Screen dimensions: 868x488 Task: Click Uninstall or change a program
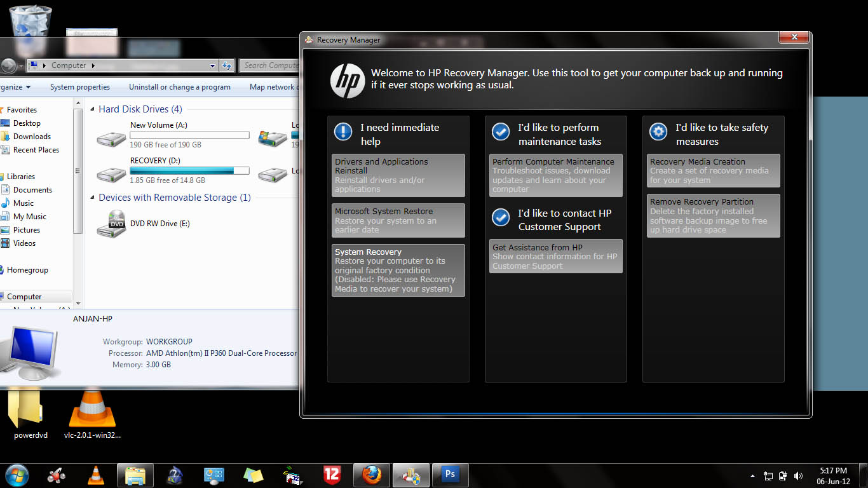pos(179,87)
